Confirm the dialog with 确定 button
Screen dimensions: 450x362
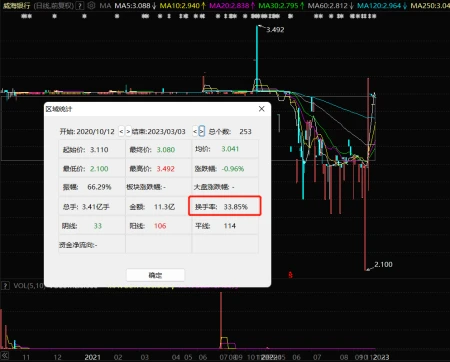(x=155, y=275)
